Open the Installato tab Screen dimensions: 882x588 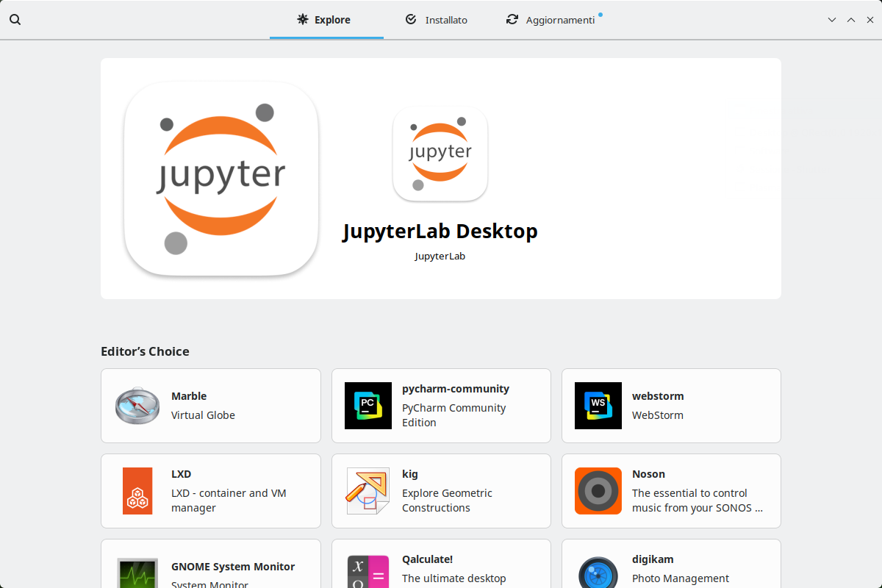[437, 20]
